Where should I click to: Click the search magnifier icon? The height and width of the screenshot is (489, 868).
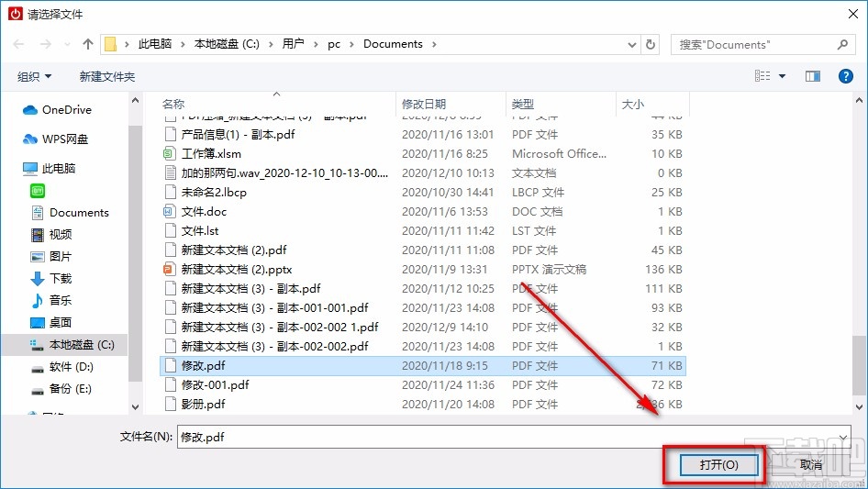click(842, 44)
